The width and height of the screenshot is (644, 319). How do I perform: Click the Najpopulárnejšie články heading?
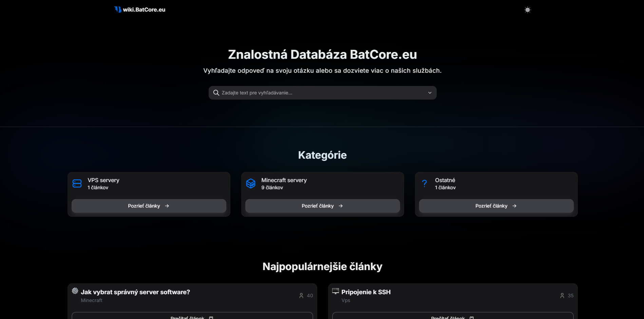[322, 266]
